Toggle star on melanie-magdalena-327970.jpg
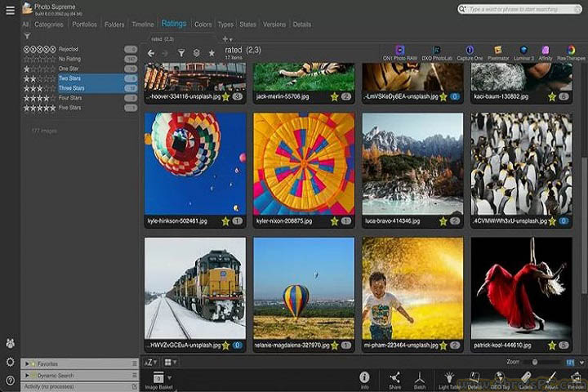 (x=335, y=345)
